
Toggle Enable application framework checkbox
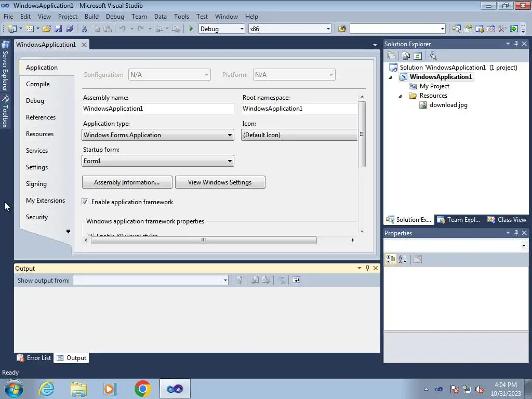pyautogui.click(x=85, y=202)
